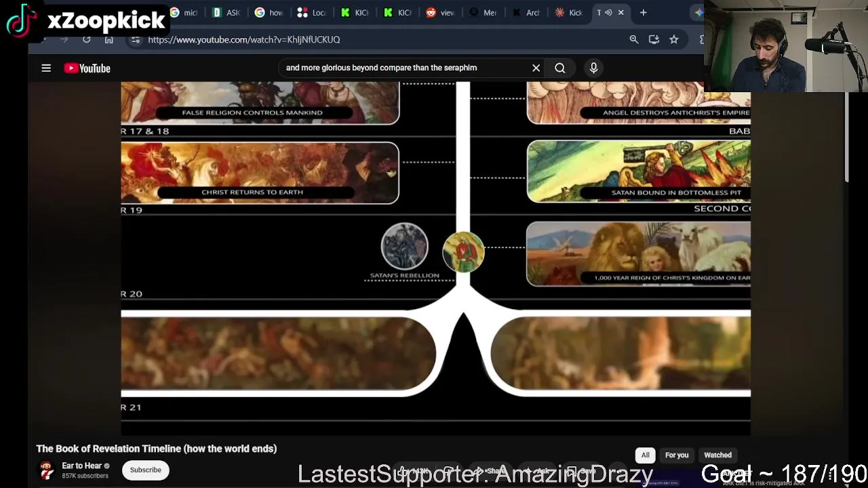Screen dimensions: 868x488
Task: Start voice search with microphone
Action: (593, 68)
